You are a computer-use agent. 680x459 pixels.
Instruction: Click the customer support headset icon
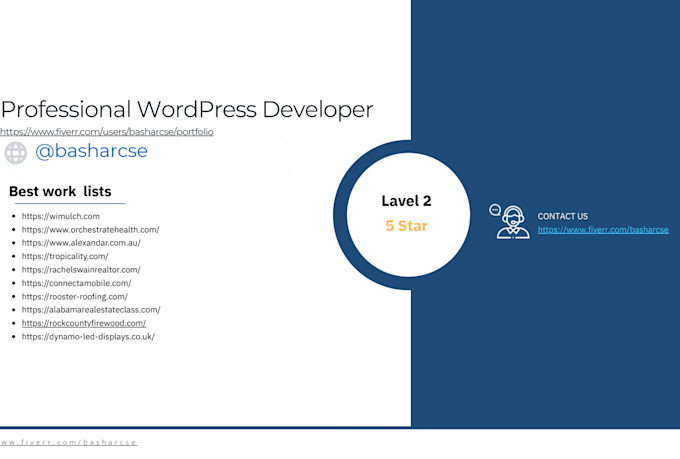[509, 221]
